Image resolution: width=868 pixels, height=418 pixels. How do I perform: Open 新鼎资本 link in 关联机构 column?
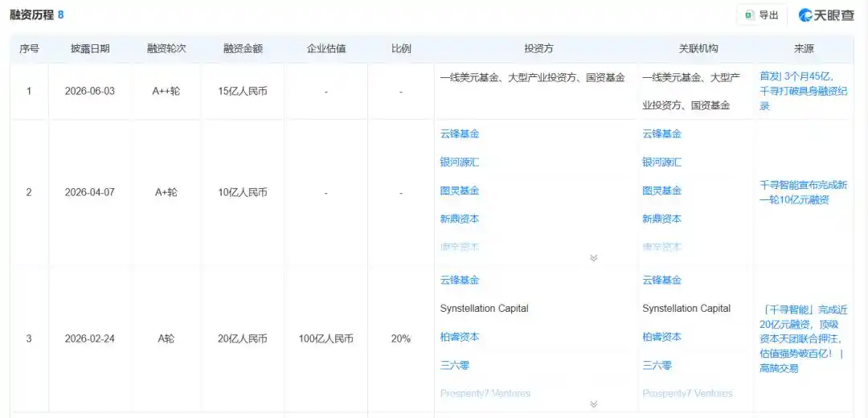pyautogui.click(x=661, y=219)
